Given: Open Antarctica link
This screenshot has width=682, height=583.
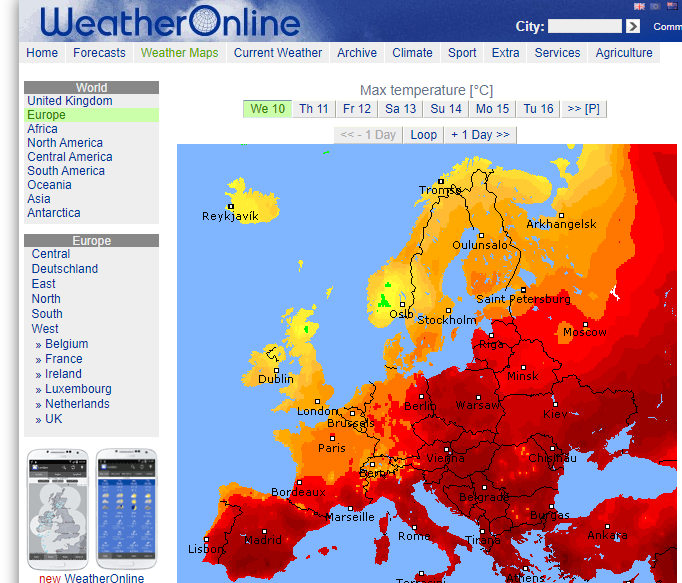Looking at the screenshot, I should (x=54, y=213).
